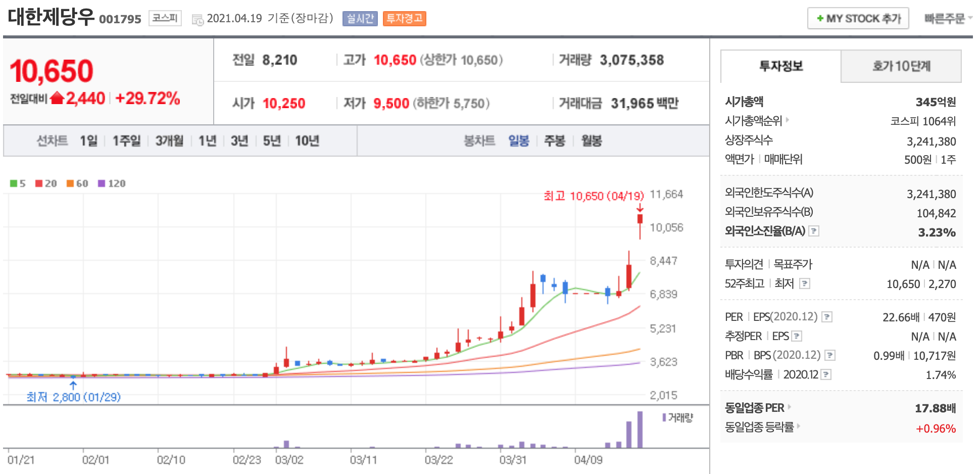Click the current price 10,650 in large red
This screenshot has height=474, width=980.
click(52, 71)
